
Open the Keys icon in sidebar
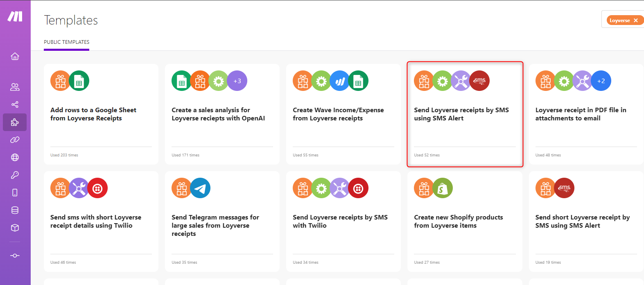(15, 175)
